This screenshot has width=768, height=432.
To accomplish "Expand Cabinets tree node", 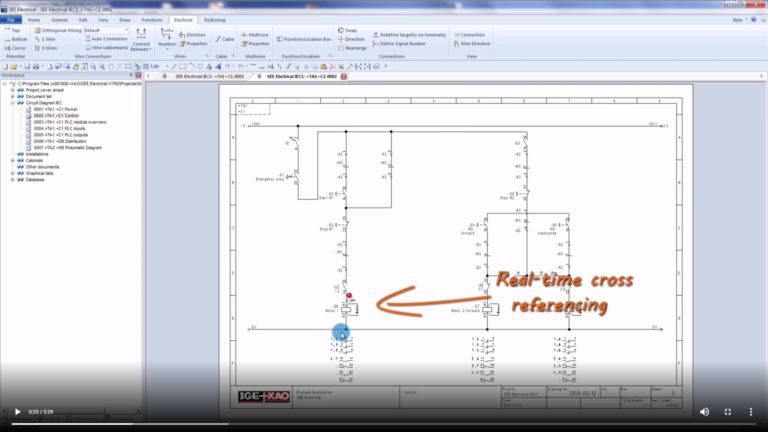I will tap(13, 161).
